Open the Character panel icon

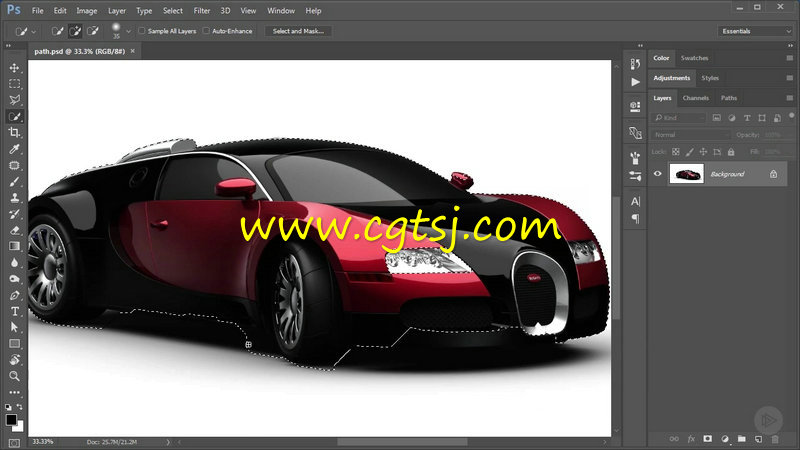(635, 201)
